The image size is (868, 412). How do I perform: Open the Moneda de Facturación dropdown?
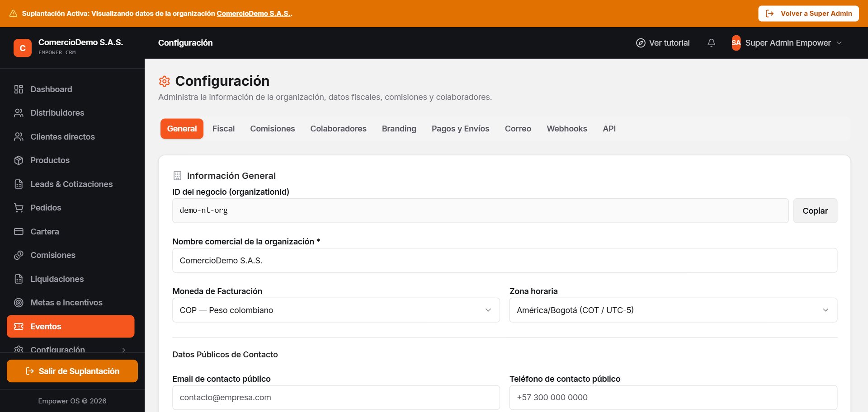pos(336,310)
